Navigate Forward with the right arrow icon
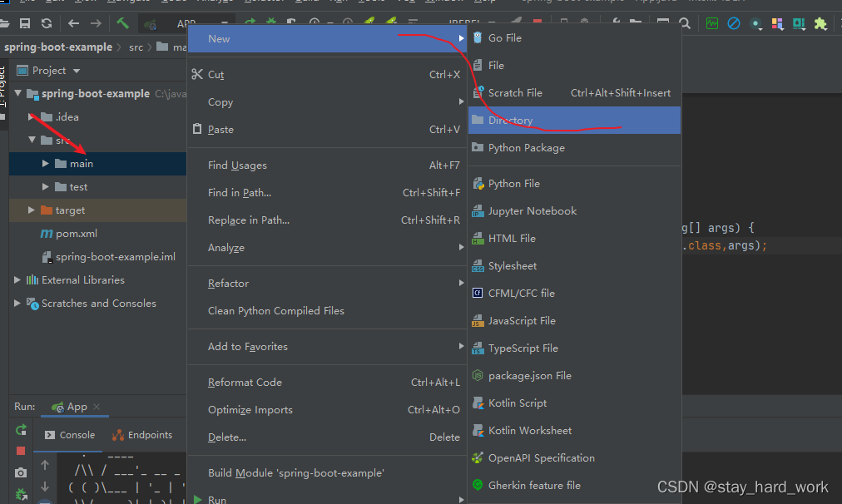 [96, 23]
